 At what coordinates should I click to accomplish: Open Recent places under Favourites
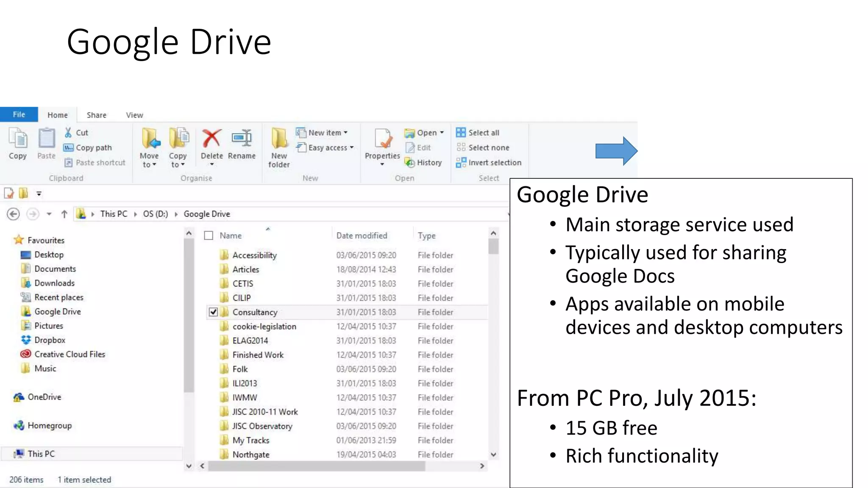coord(52,297)
